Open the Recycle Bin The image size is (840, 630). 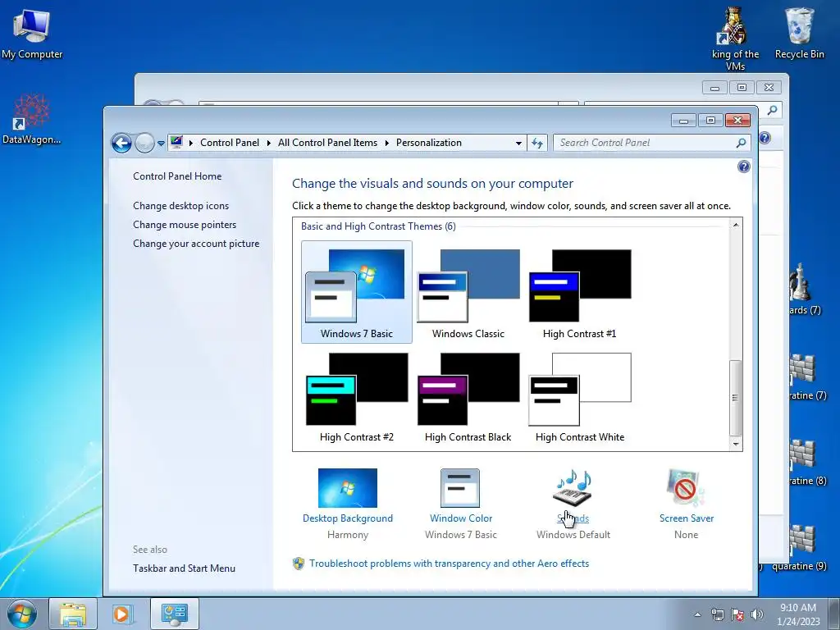click(799, 33)
